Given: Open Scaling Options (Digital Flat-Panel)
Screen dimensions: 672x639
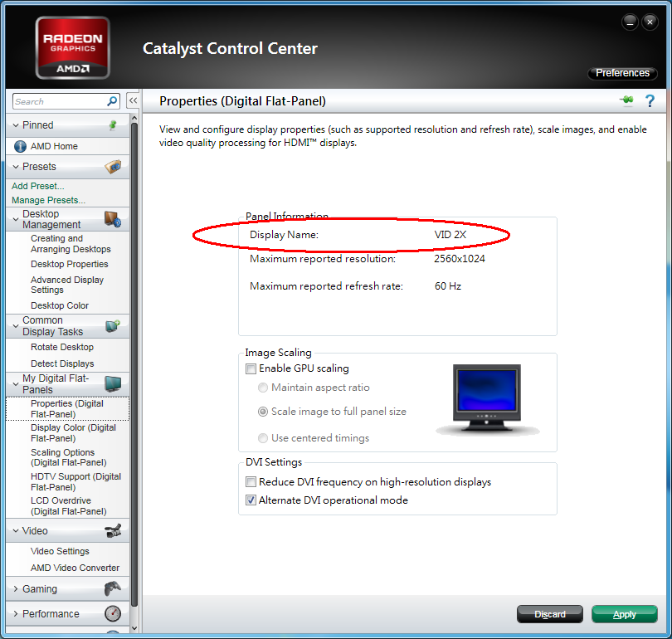Looking at the screenshot, I should (69, 457).
